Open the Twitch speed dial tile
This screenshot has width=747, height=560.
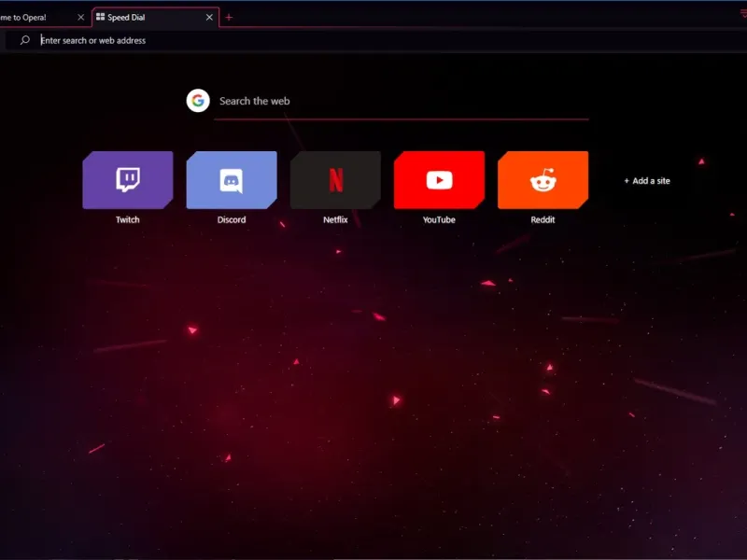point(128,180)
